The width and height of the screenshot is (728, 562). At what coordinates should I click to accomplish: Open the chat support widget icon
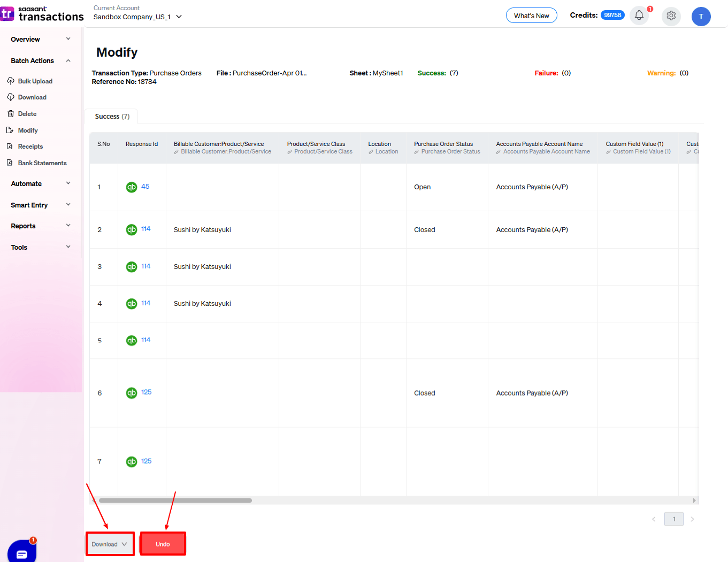[22, 553]
